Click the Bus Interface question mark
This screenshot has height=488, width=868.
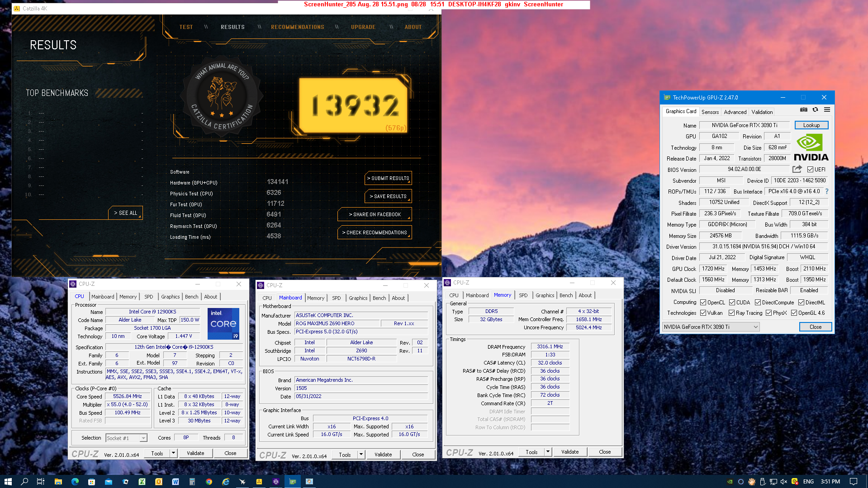pyautogui.click(x=827, y=191)
